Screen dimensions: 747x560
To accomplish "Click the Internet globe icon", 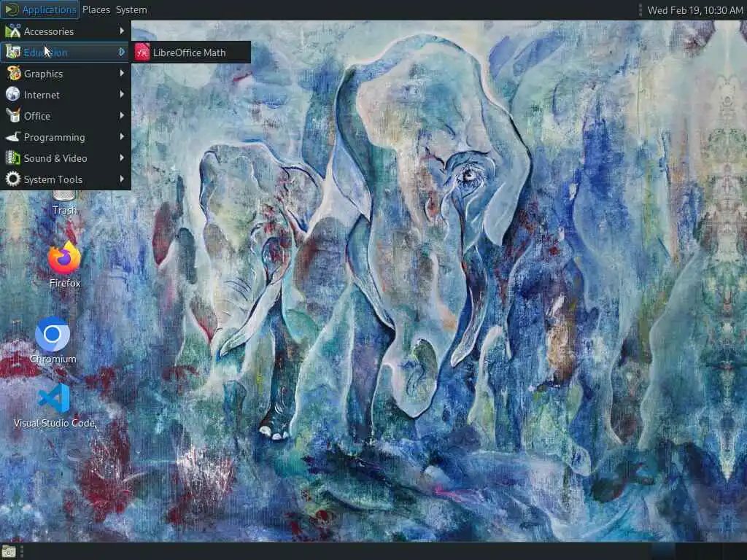I will [x=13, y=94].
